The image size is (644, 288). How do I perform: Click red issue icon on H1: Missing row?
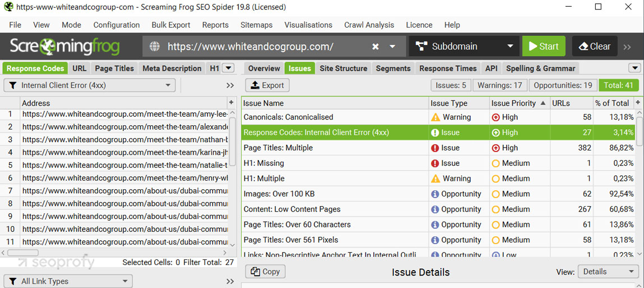click(x=435, y=163)
